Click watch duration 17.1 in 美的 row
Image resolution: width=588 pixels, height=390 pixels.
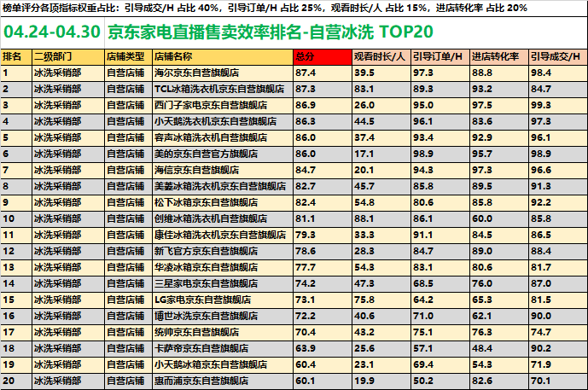[x=381, y=154]
